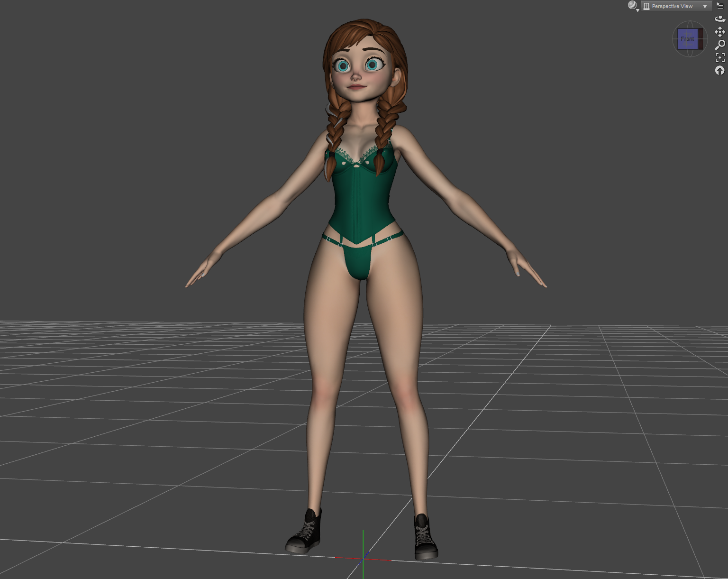Click the Front face of the view cube
728x579 pixels.
688,39
